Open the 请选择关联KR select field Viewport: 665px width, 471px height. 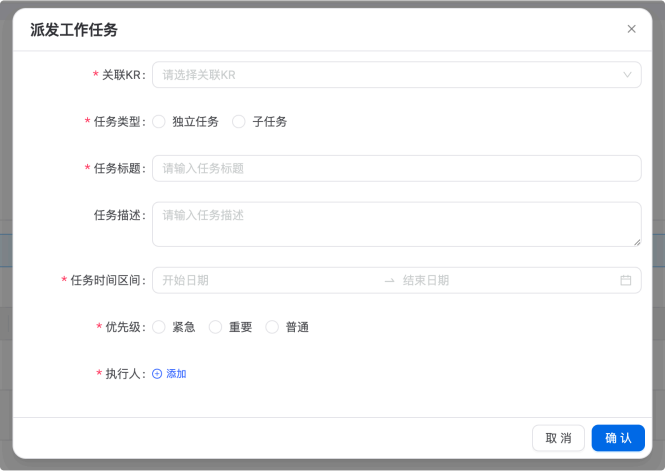(x=380, y=75)
